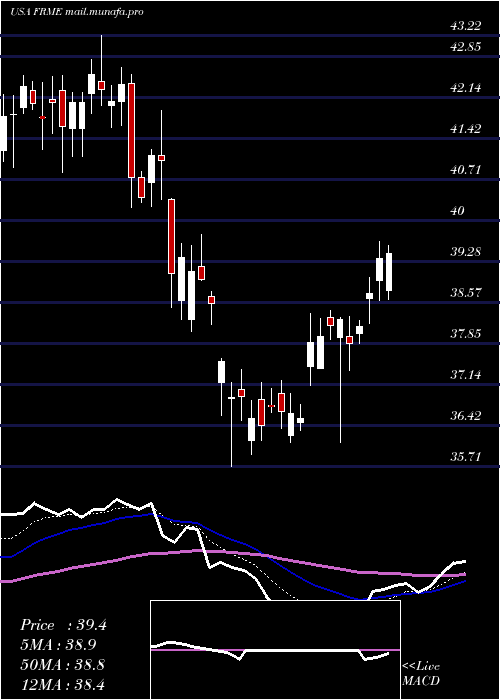The width and height of the screenshot is (500, 700).
Task: Click the 39.28 price axis label
Action: click(x=466, y=252)
